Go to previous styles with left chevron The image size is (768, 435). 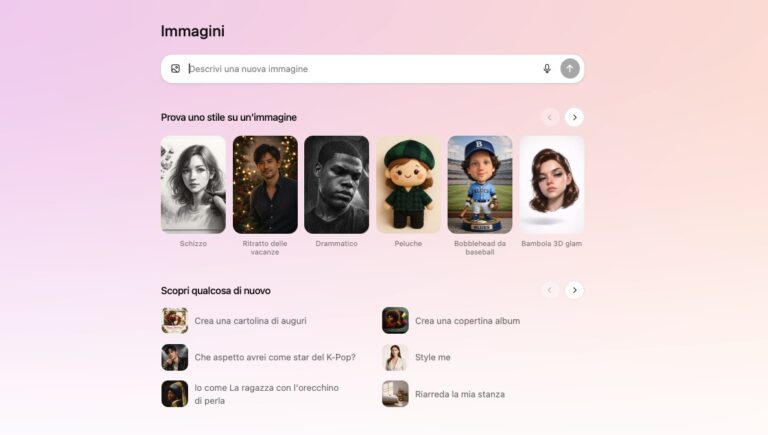[550, 118]
